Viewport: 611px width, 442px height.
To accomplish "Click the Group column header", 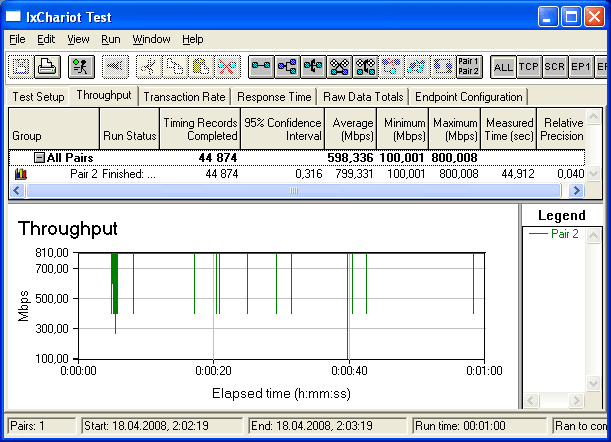I will point(54,129).
